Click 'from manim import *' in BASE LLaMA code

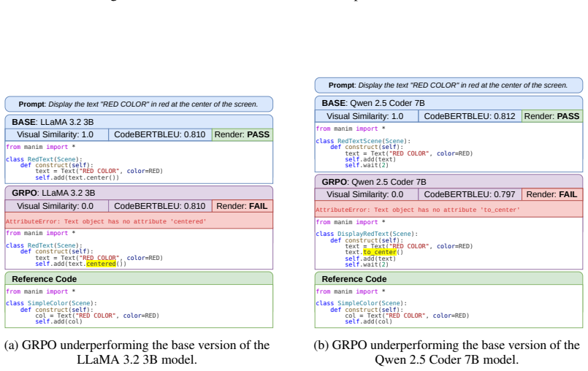pos(40,147)
